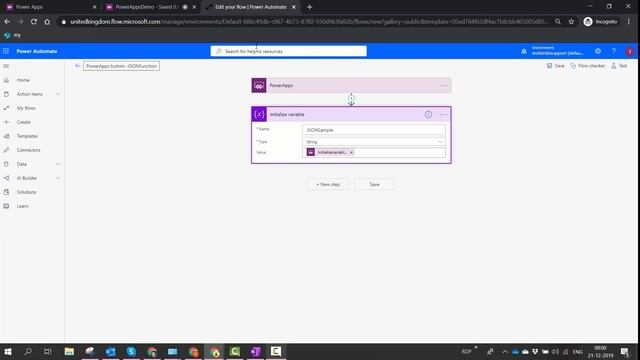This screenshot has height=360, width=640.
Task: Open Connectors in sidebar
Action: tap(29, 150)
